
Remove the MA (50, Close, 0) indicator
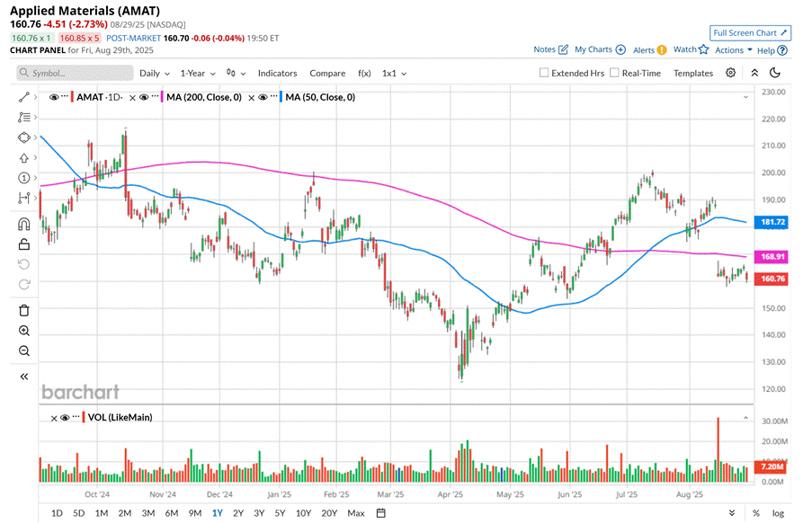[x=251, y=97]
